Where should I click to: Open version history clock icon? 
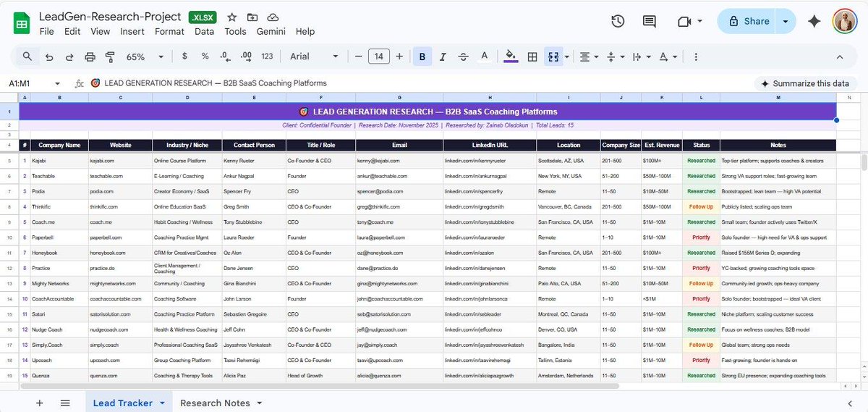[x=618, y=21]
